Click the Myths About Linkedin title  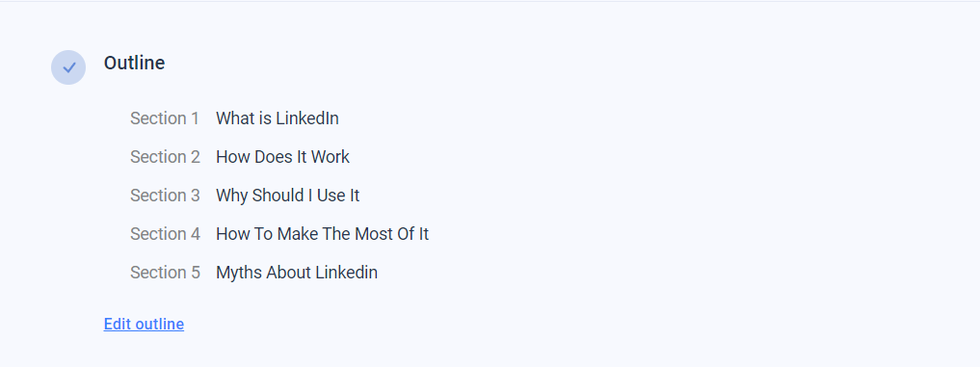tap(297, 273)
